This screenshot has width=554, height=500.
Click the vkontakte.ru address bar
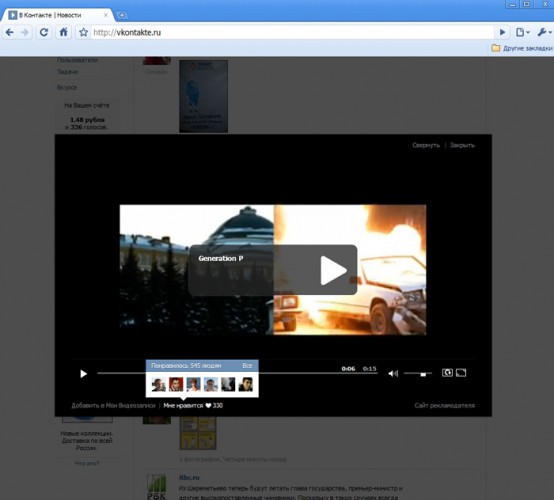(292, 33)
